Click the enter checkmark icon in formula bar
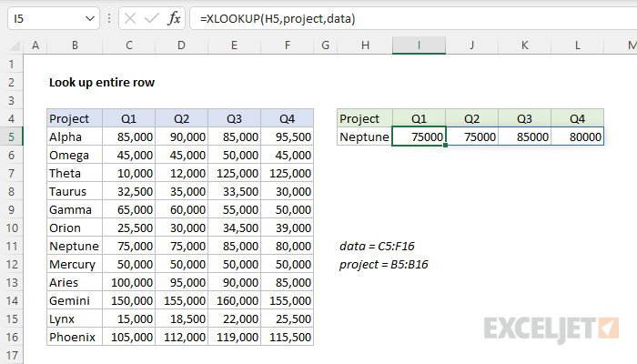Viewport: 637px width, 364px height. [152, 18]
